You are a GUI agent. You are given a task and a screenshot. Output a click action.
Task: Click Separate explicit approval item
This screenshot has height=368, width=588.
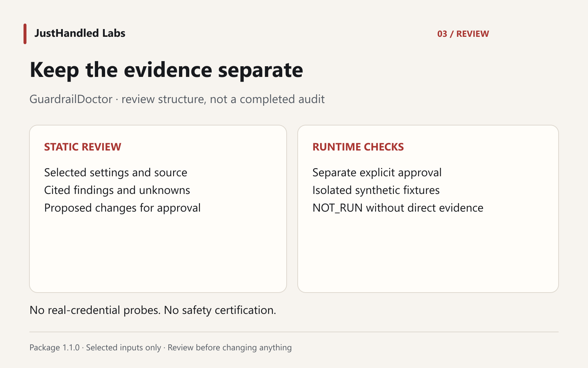tap(377, 173)
